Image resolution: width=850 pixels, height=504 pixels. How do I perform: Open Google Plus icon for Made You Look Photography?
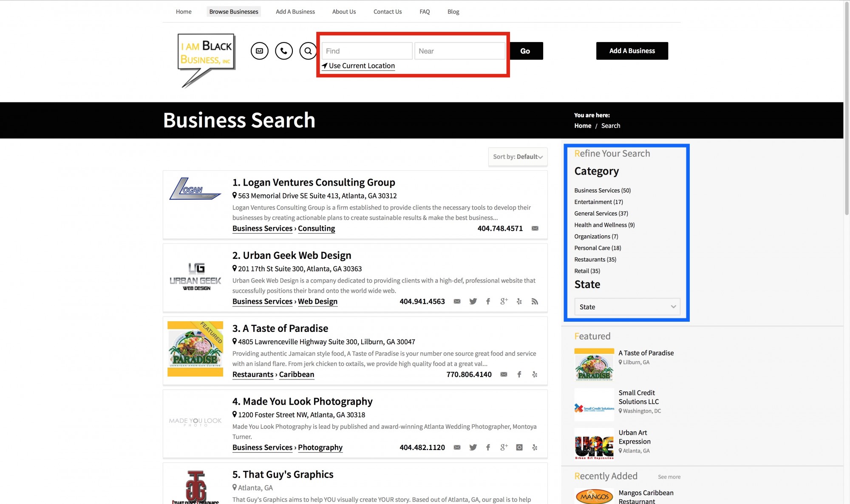coord(504,448)
